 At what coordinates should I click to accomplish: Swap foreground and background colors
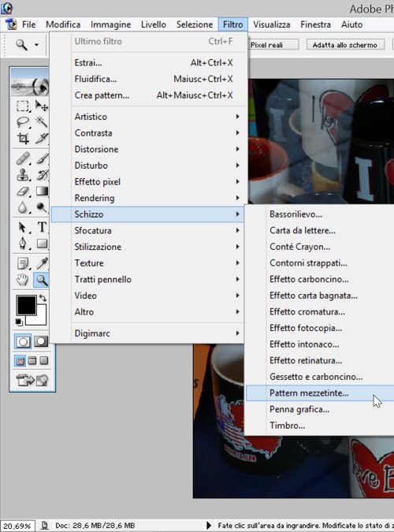[43, 298]
